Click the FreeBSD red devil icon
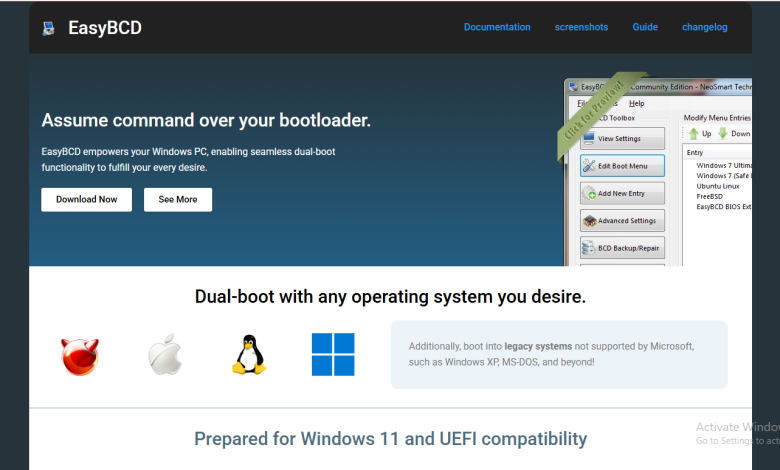The height and width of the screenshot is (470, 780). (80, 356)
